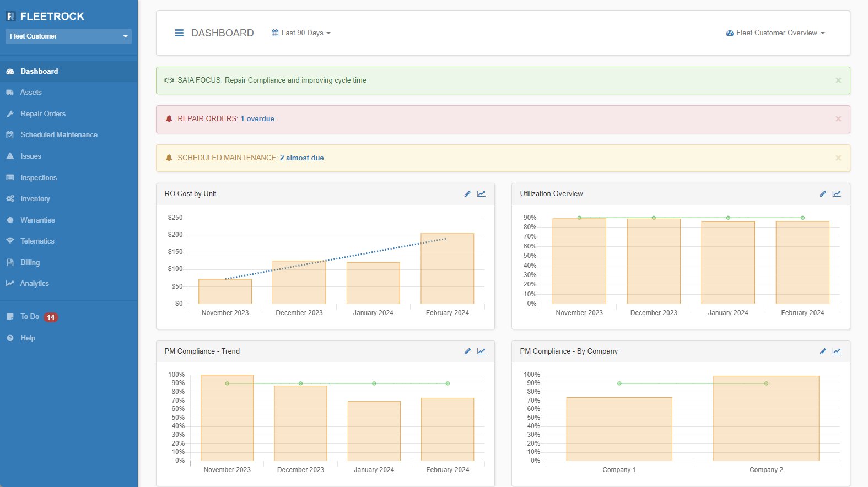Viewport: 868px width, 487px height.
Task: Dismiss the SAIA FOCUS green banner
Action: pos(838,80)
